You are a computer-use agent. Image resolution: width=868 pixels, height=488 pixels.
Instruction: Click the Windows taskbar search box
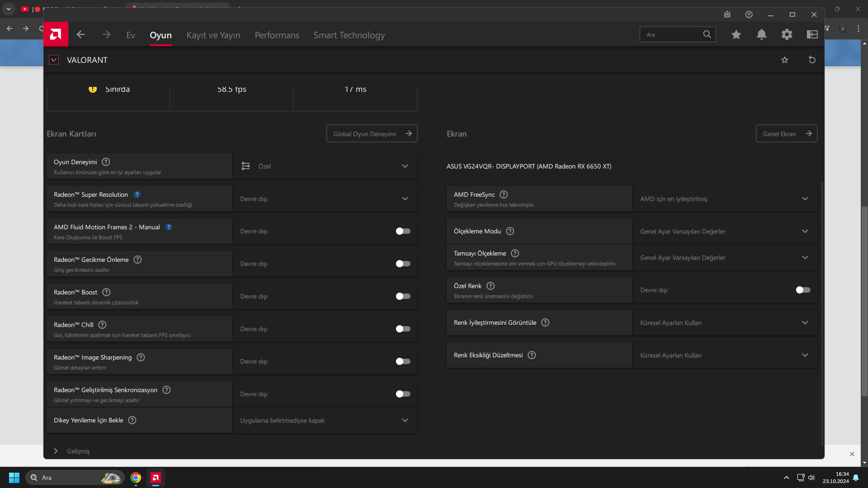(x=76, y=478)
